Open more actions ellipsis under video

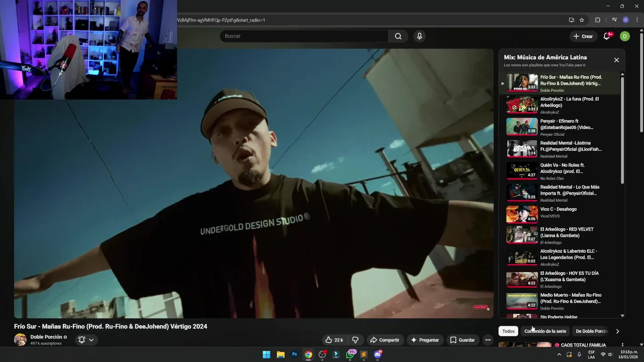pos(488,340)
